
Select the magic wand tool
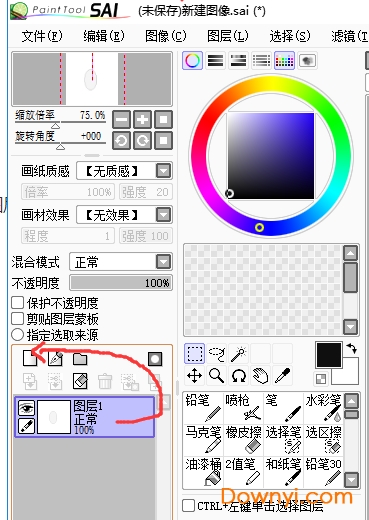point(239,354)
